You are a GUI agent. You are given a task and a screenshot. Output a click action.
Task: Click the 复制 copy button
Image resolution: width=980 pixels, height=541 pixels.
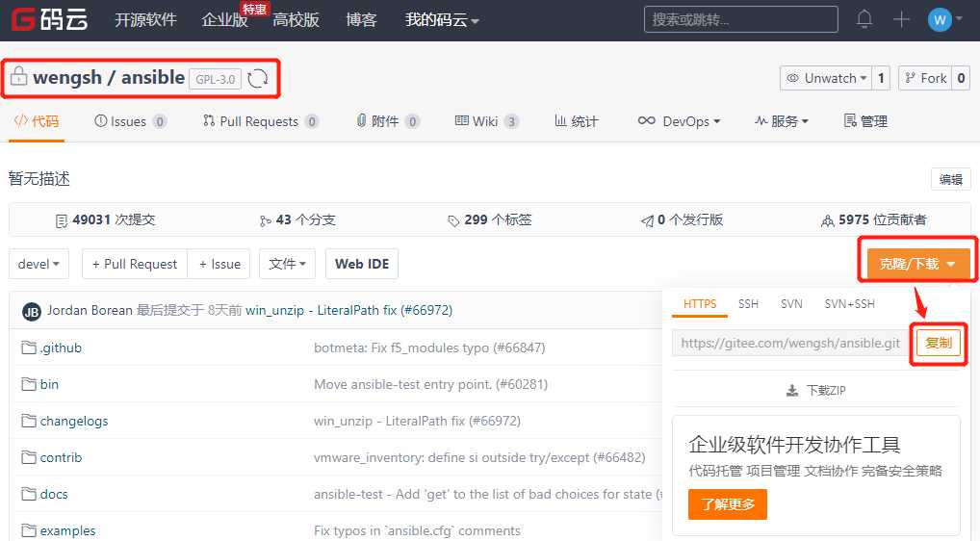[x=939, y=343]
